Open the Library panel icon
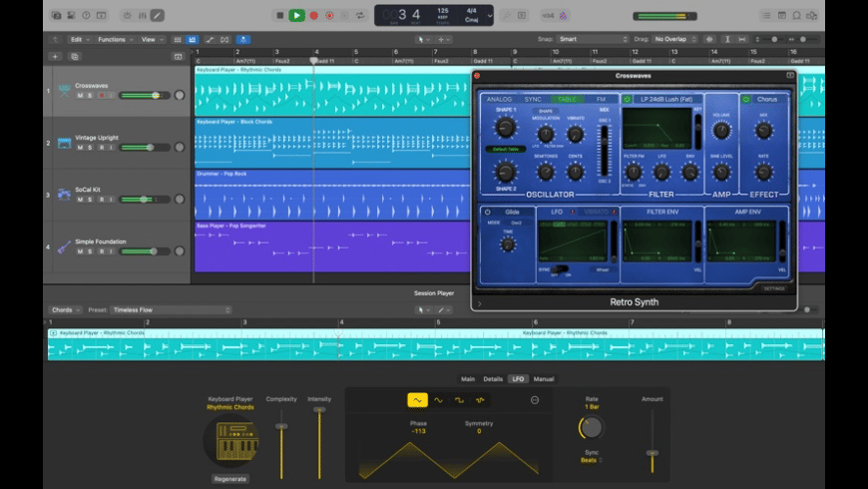This screenshot has height=489, width=868. coord(57,16)
